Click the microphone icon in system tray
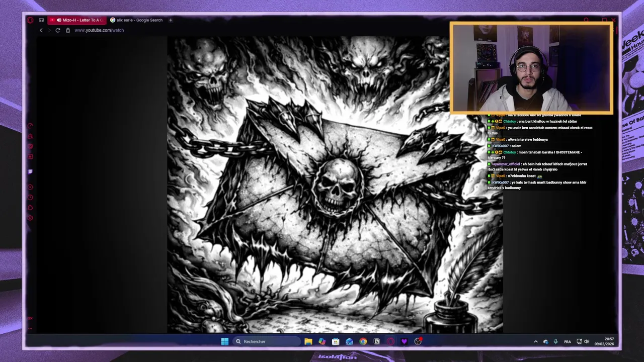This screenshot has width=644, height=362. pos(555,342)
